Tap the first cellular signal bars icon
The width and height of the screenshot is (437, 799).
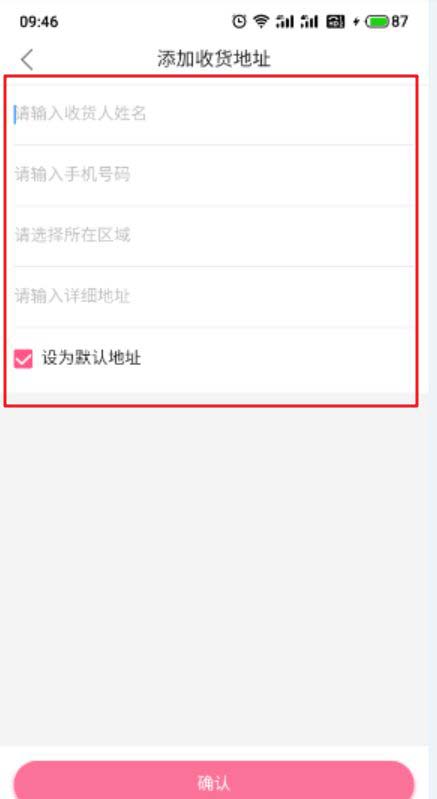[x=285, y=22]
